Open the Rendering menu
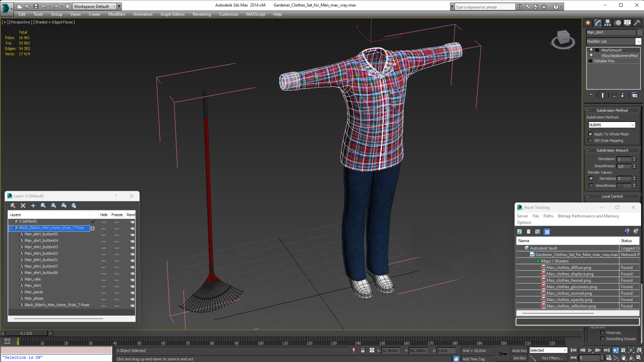This screenshot has width=644, height=362. [202, 14]
